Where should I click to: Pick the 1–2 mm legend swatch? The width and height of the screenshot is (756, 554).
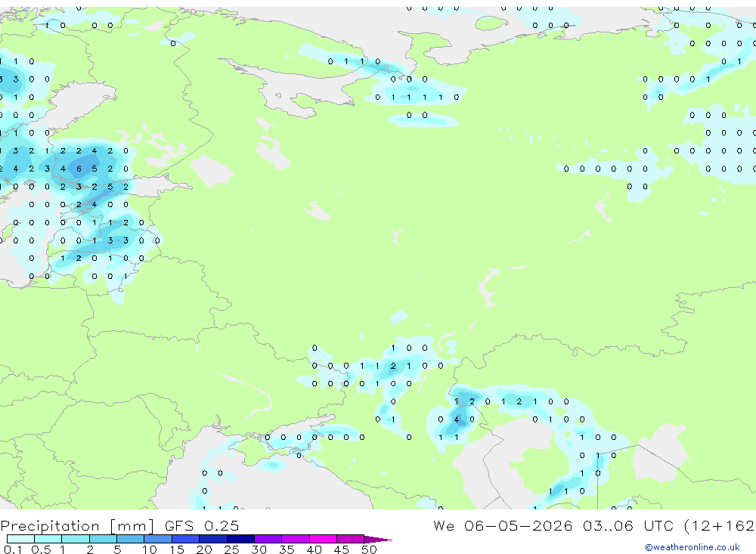(76, 539)
